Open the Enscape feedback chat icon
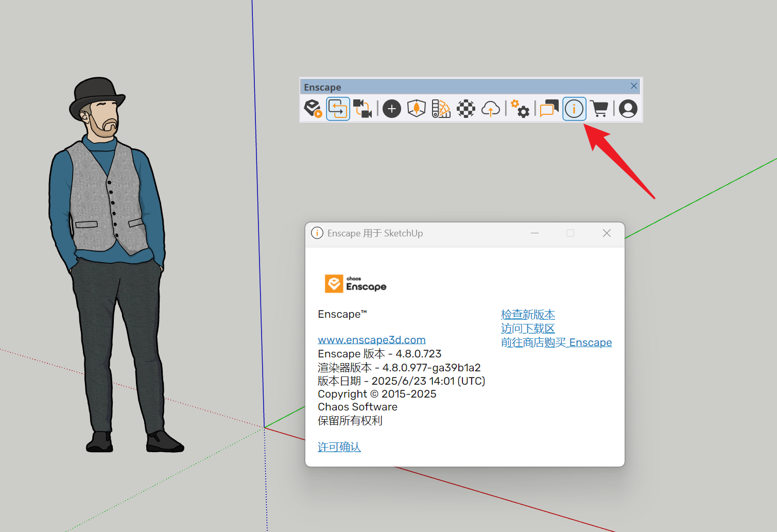This screenshot has height=532, width=777. [549, 109]
